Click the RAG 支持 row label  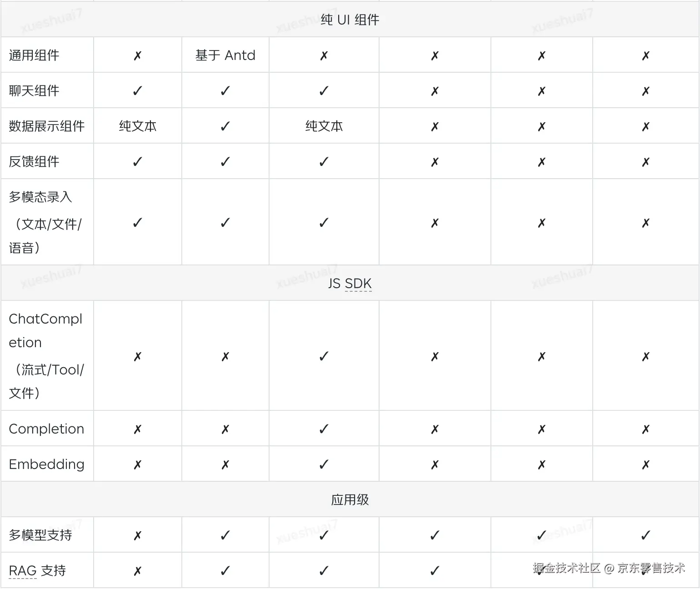pos(37,571)
